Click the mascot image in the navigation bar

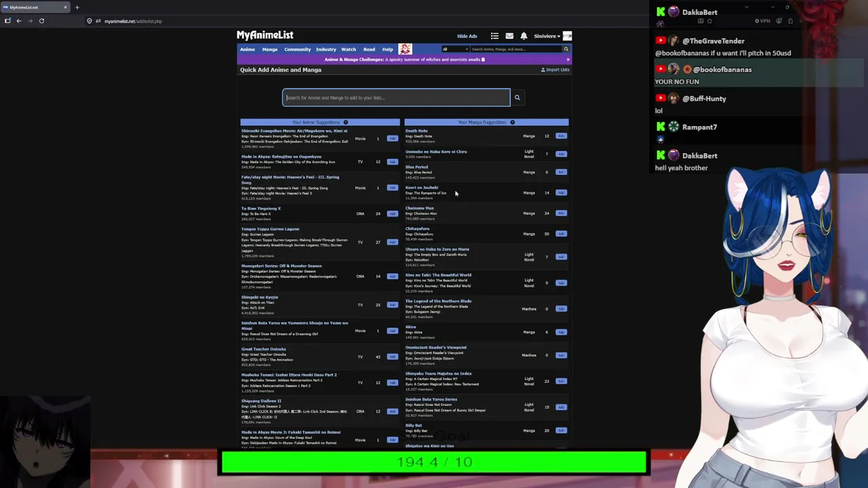[405, 49]
